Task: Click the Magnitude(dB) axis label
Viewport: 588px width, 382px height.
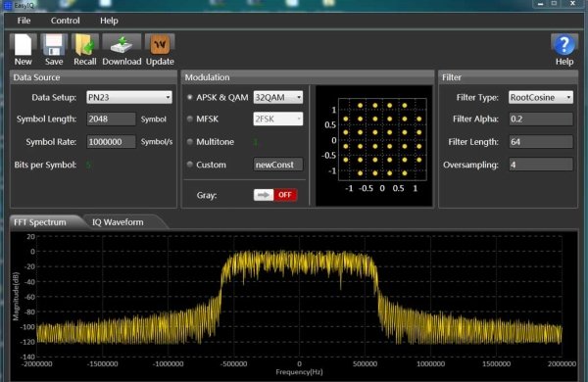Action: 16,296
